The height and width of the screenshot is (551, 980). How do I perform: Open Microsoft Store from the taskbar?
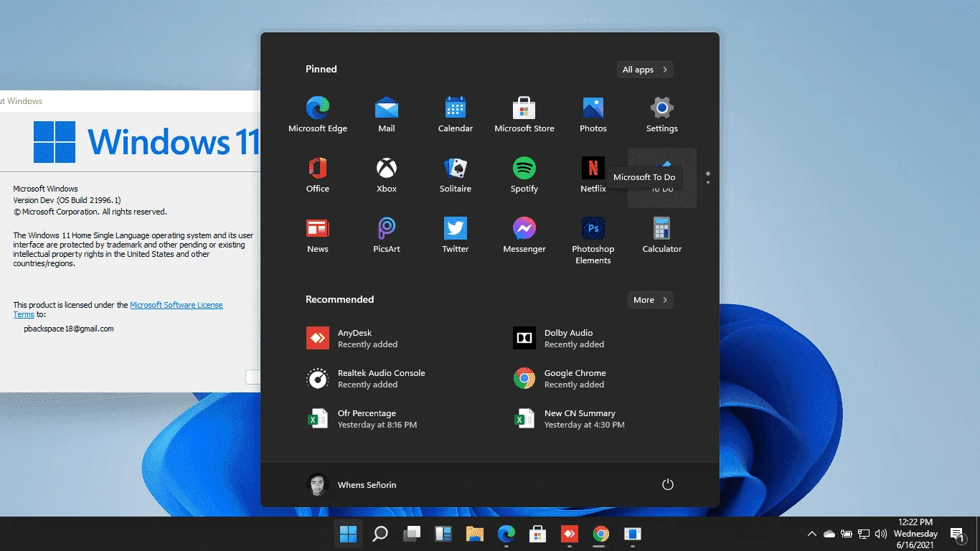(538, 534)
